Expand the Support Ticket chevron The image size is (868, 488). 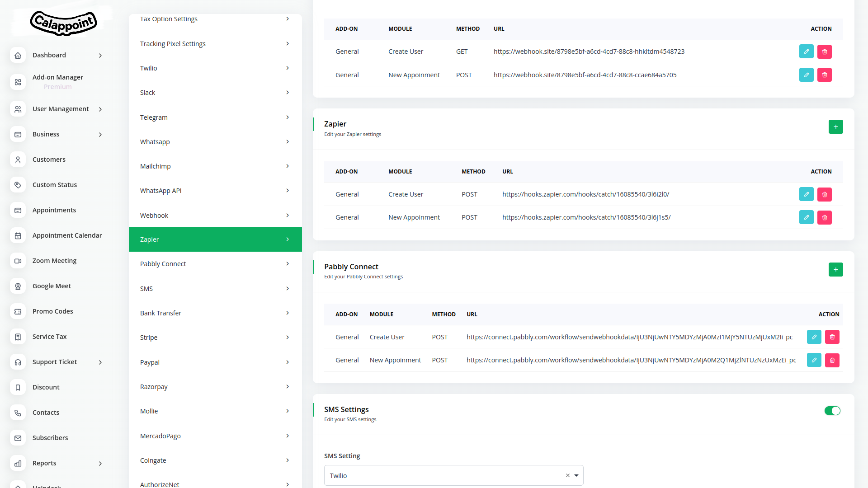(100, 362)
